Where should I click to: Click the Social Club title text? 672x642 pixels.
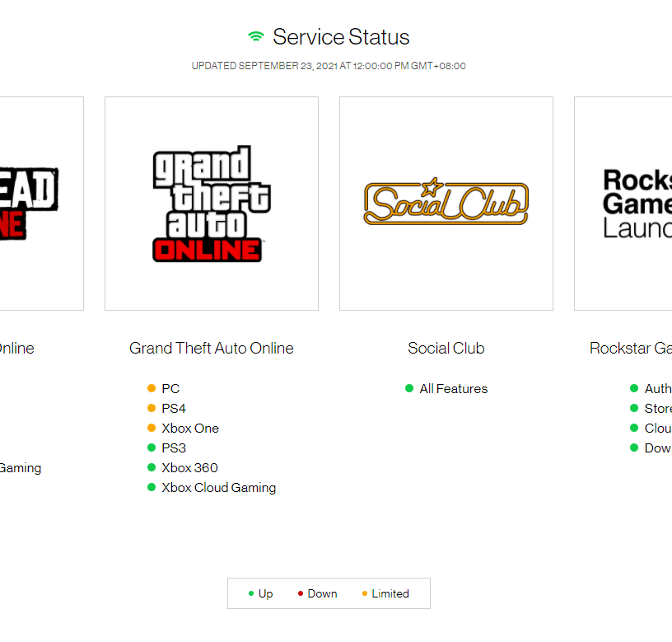[x=446, y=349]
